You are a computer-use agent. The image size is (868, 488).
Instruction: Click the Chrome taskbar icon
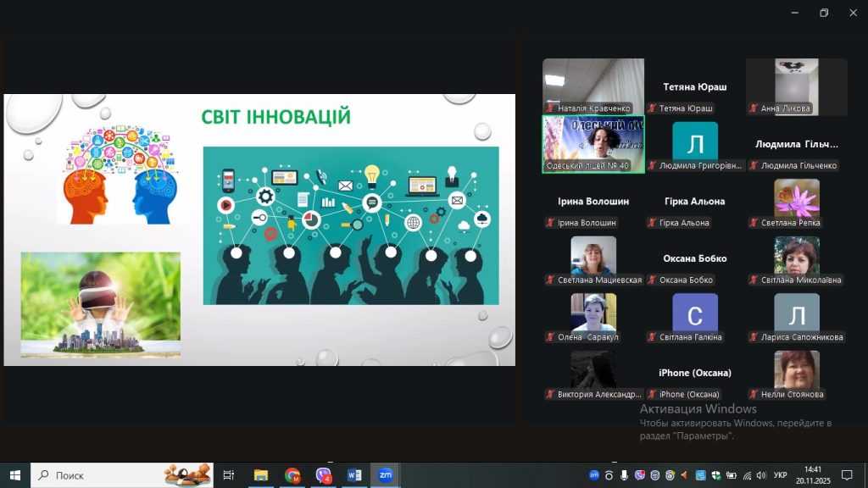pyautogui.click(x=292, y=475)
